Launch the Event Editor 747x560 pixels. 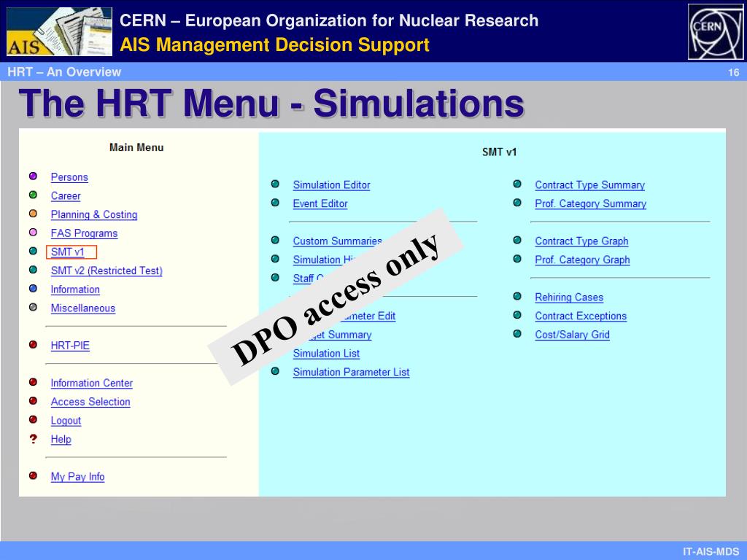point(320,204)
